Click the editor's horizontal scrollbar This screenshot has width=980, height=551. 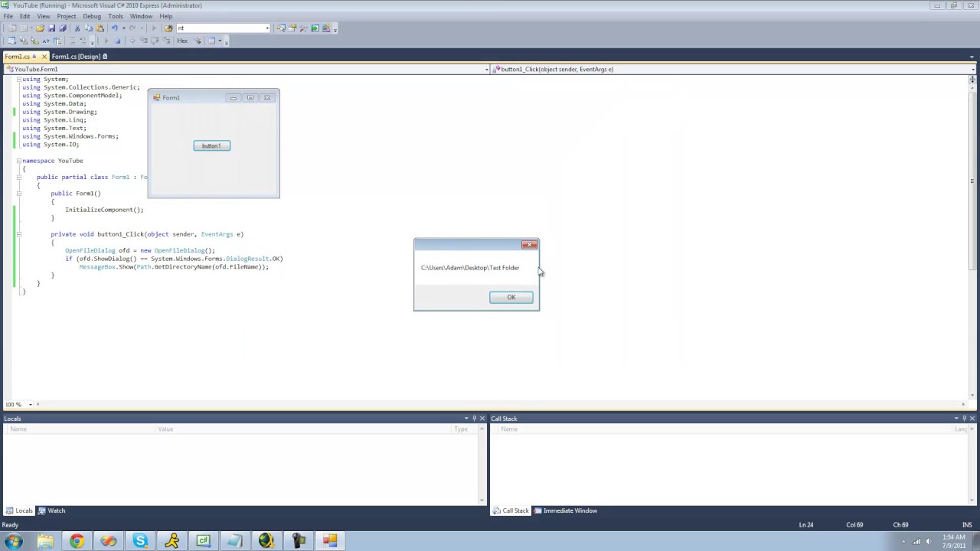[501, 404]
